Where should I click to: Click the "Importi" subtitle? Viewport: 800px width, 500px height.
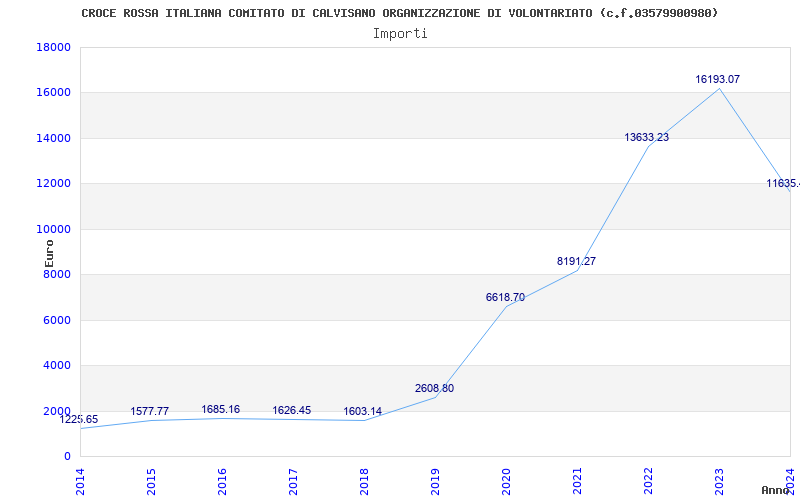coord(400,34)
